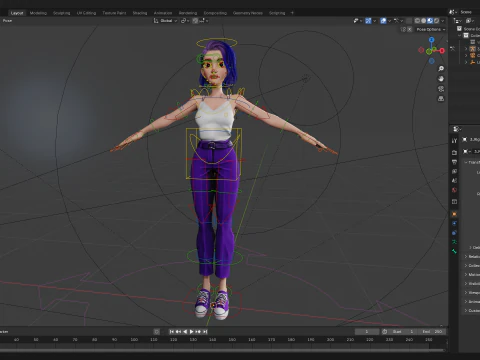This screenshot has height=360, width=480.
Task: Click frame 100 on timeline ruler
Action: tap(134, 340)
